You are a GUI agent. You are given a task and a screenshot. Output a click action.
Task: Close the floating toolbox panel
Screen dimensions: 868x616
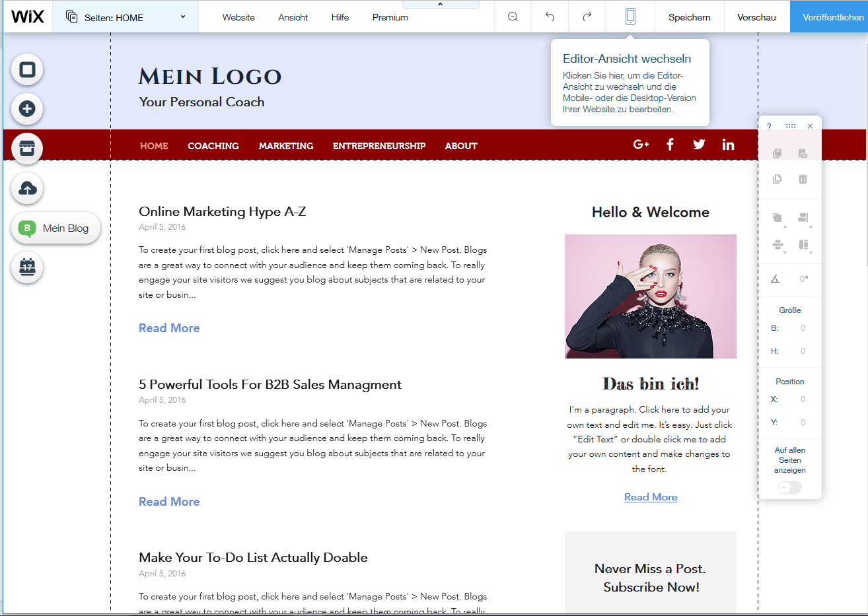(810, 126)
